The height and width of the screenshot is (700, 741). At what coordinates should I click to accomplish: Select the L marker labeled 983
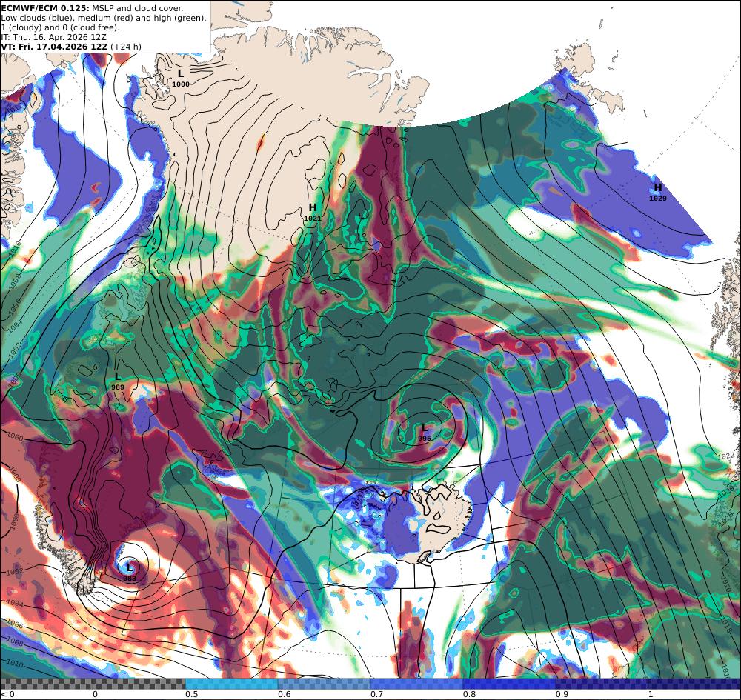(130, 567)
